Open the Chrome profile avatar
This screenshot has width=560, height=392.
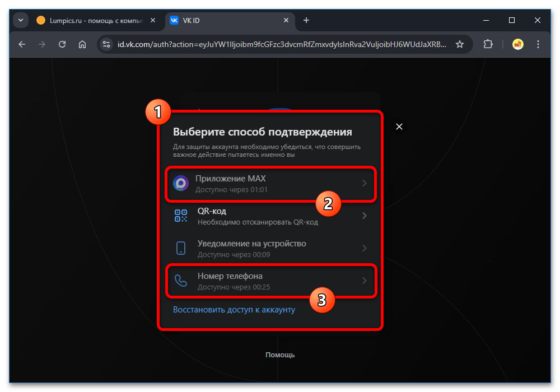(518, 44)
